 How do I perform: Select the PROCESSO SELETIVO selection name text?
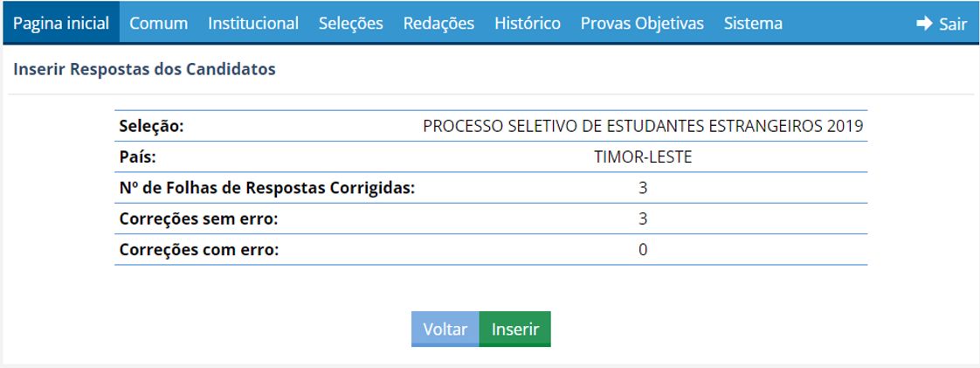click(x=643, y=126)
